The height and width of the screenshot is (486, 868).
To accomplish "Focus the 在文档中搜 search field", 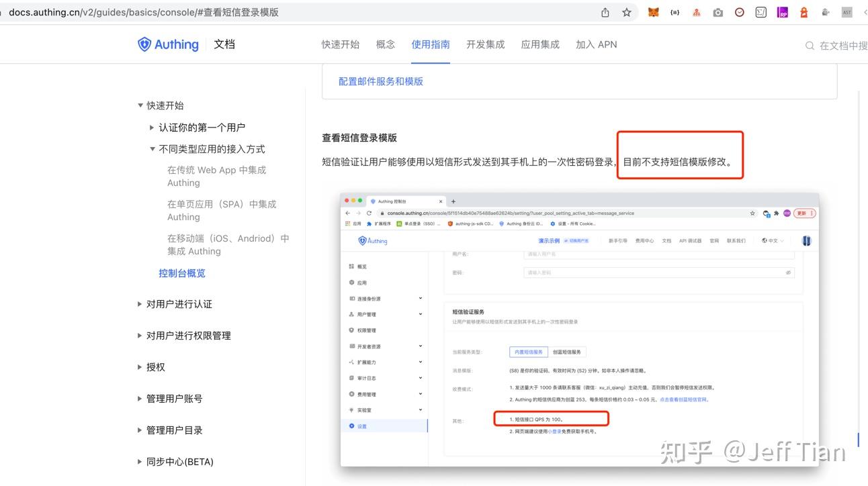I will click(836, 46).
